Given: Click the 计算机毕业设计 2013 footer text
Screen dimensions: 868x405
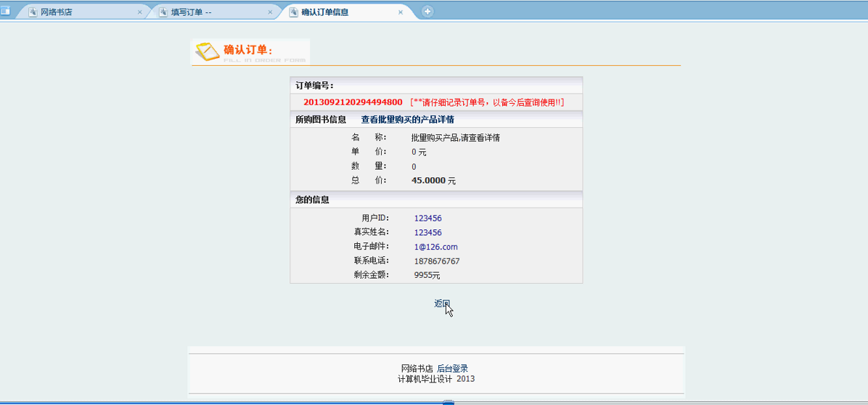Looking at the screenshot, I should click(x=436, y=379).
